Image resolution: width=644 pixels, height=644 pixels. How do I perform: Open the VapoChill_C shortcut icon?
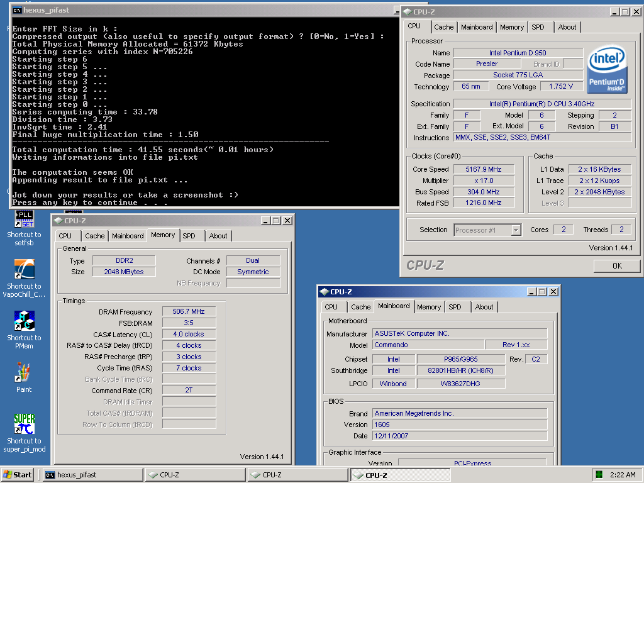(25, 269)
